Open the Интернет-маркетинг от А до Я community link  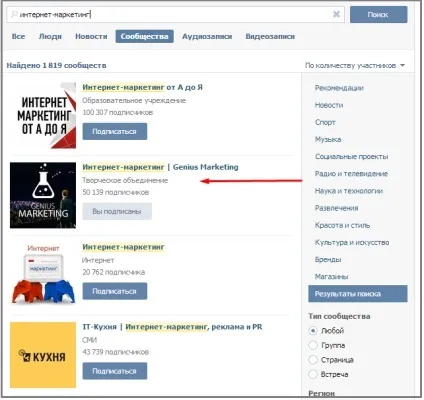point(142,87)
